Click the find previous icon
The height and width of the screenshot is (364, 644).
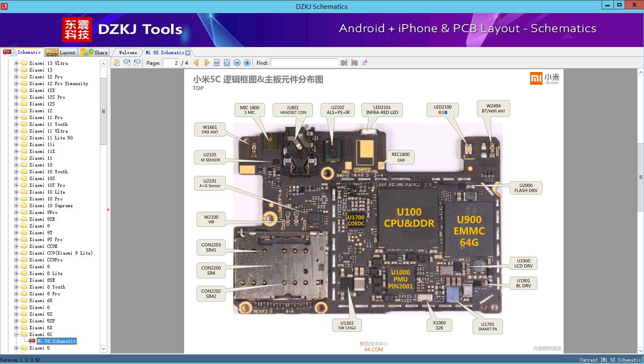[x=344, y=63]
